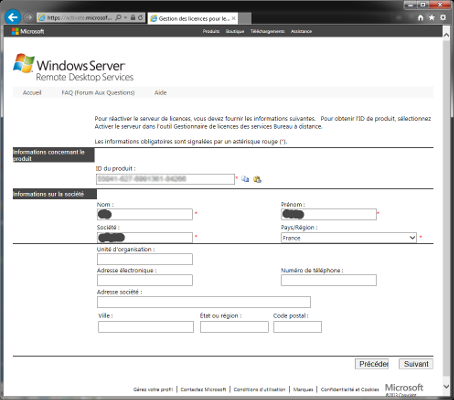
Task: Click the padlock security icon in address bar
Action: click(x=133, y=17)
